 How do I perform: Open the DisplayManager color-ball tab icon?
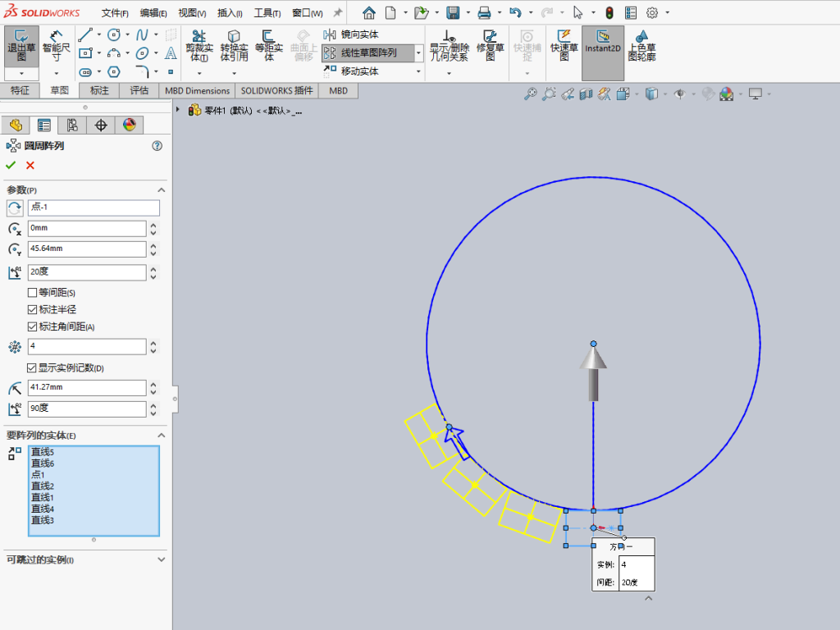(x=129, y=126)
